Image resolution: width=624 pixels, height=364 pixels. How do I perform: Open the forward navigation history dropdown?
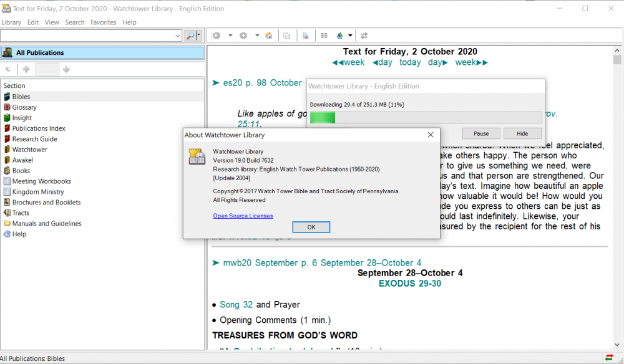pyautogui.click(x=257, y=36)
